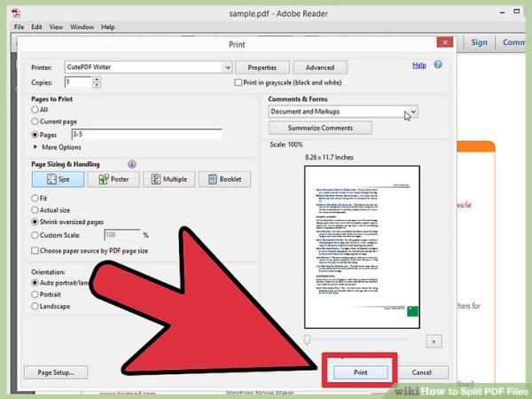Select the Size page handling button
This screenshot has height=399, width=532.
tap(58, 179)
